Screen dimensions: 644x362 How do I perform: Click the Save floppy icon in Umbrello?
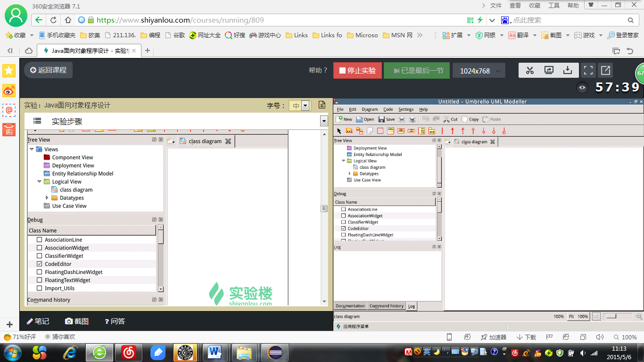(381, 119)
